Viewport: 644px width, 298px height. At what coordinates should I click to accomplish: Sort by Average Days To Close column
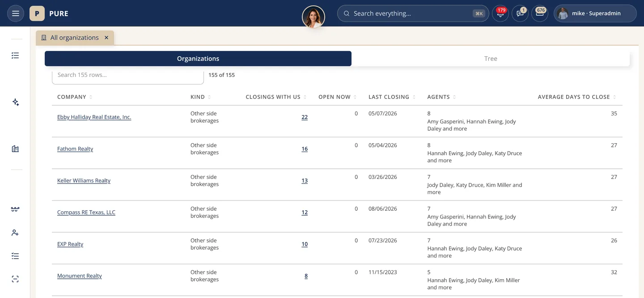577,97
